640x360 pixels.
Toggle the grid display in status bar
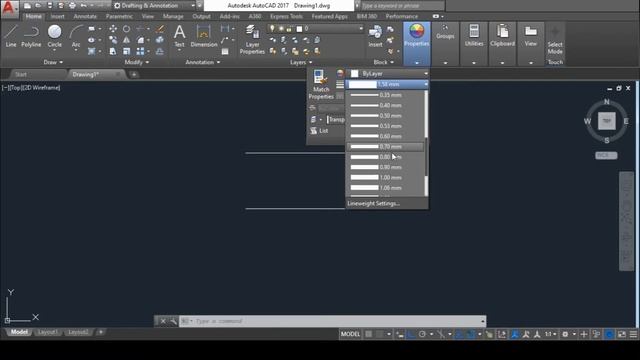pyautogui.click(x=369, y=334)
